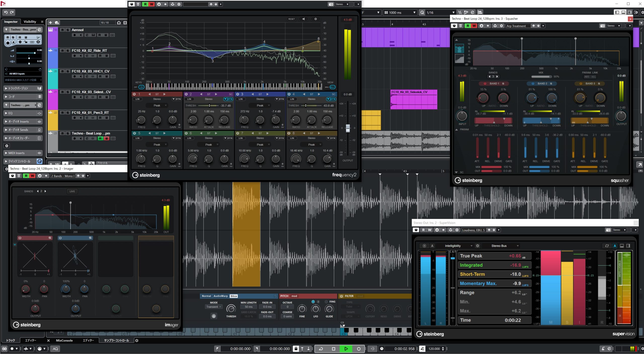
Task: Select the FC10_Kit_01_Perc3_RT track name
Action: (x=90, y=112)
